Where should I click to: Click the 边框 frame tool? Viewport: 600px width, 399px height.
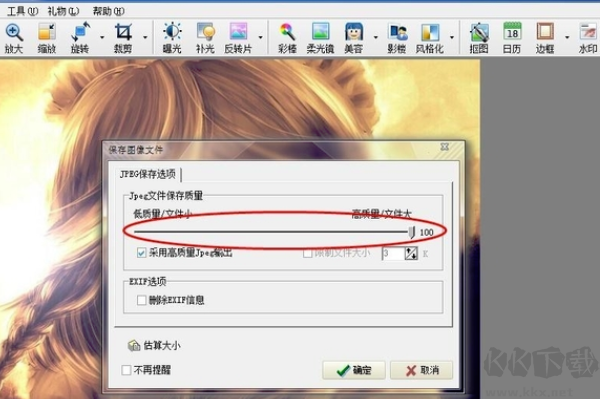coord(545,37)
